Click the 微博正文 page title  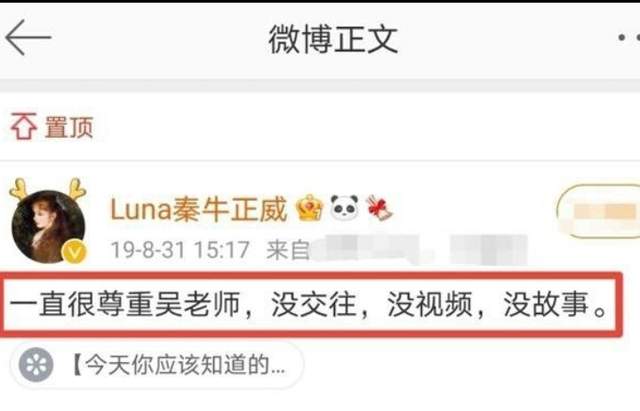tap(333, 39)
